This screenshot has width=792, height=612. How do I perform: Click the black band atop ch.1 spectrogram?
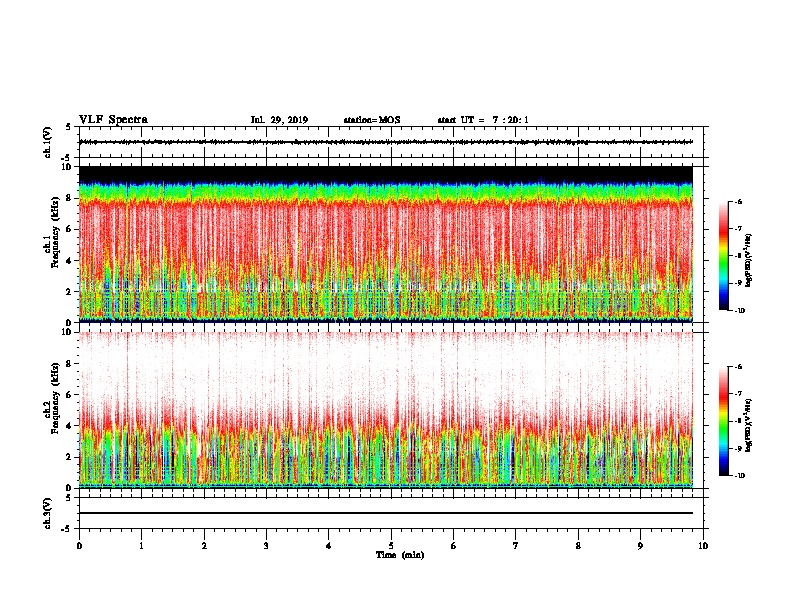(x=386, y=174)
